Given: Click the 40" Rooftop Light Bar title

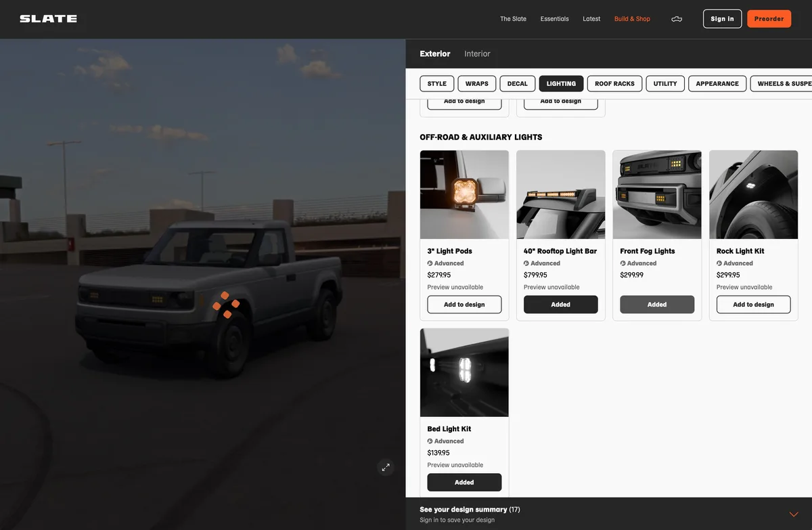Looking at the screenshot, I should click(560, 251).
